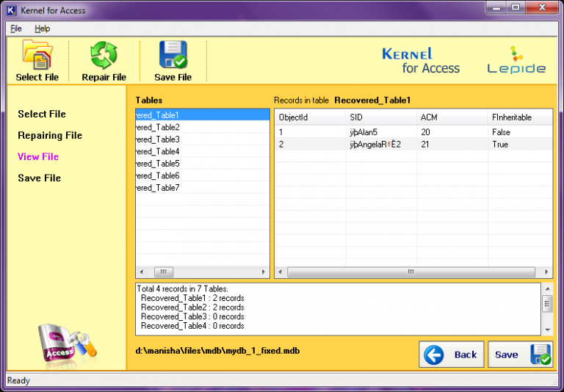Go to Select File step in sidebar
This screenshot has height=392, width=564.
coord(42,114)
